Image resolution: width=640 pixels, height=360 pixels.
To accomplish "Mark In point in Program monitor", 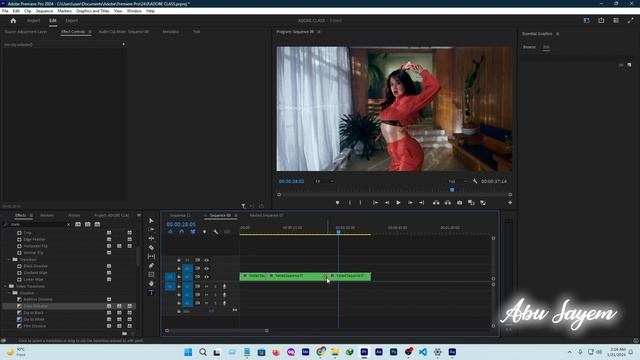I will (350, 202).
